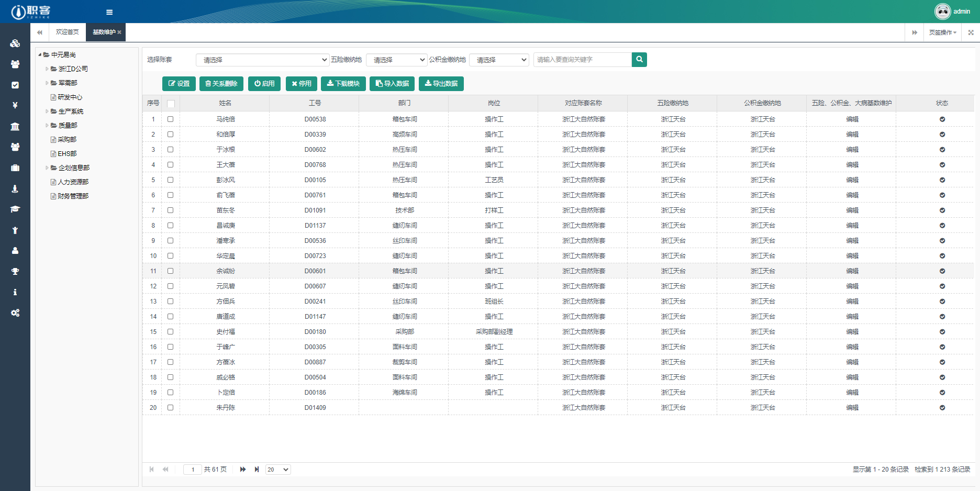
Task: Open the 五险缴纳地 dropdown
Action: (396, 60)
